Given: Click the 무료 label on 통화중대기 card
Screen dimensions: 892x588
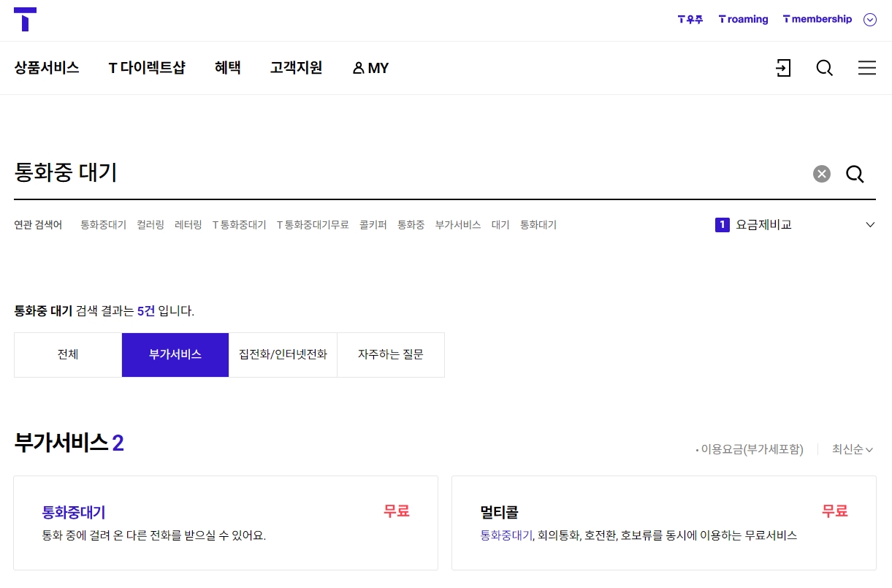Looking at the screenshot, I should (397, 511).
